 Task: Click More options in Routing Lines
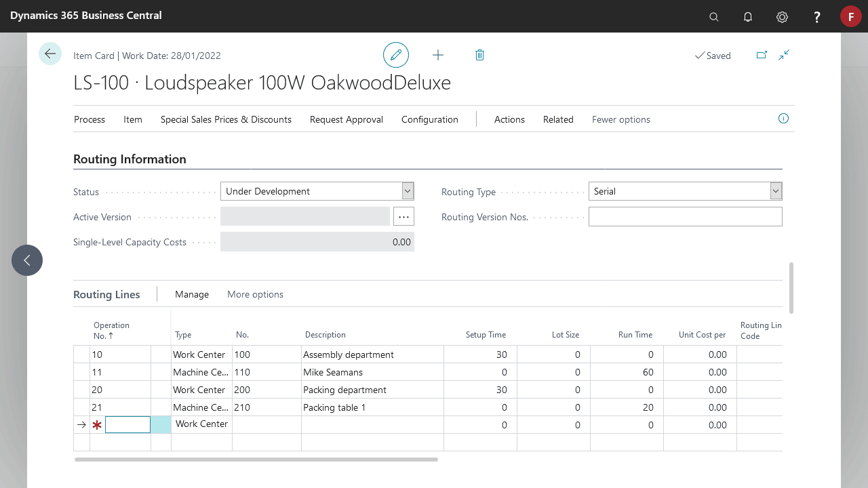coord(255,294)
